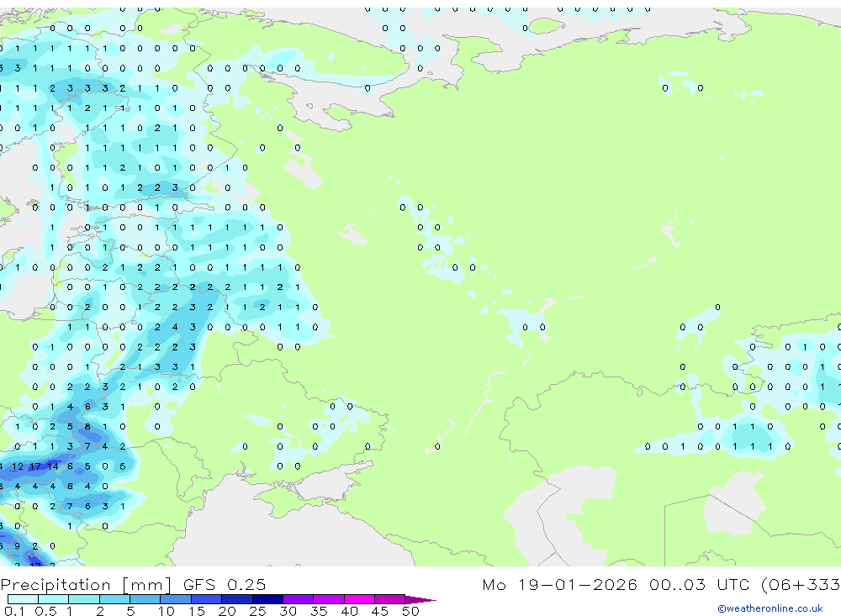Click the legend tick label '0.5'
Viewport: 841px width, 616px height.
[45, 611]
